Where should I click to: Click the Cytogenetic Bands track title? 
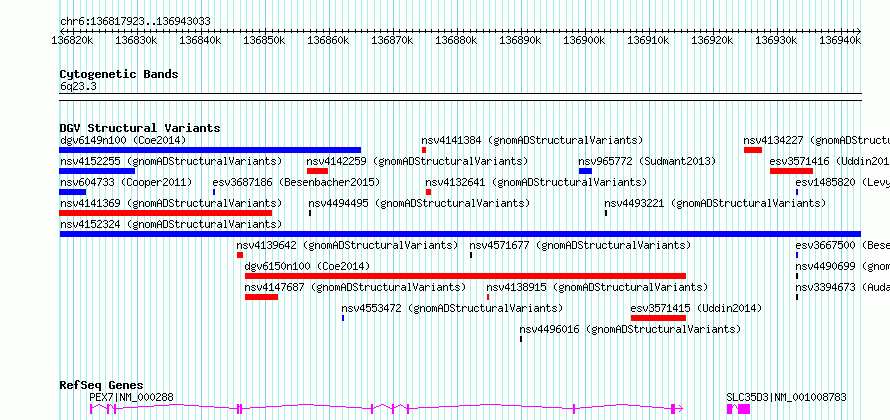119,74
